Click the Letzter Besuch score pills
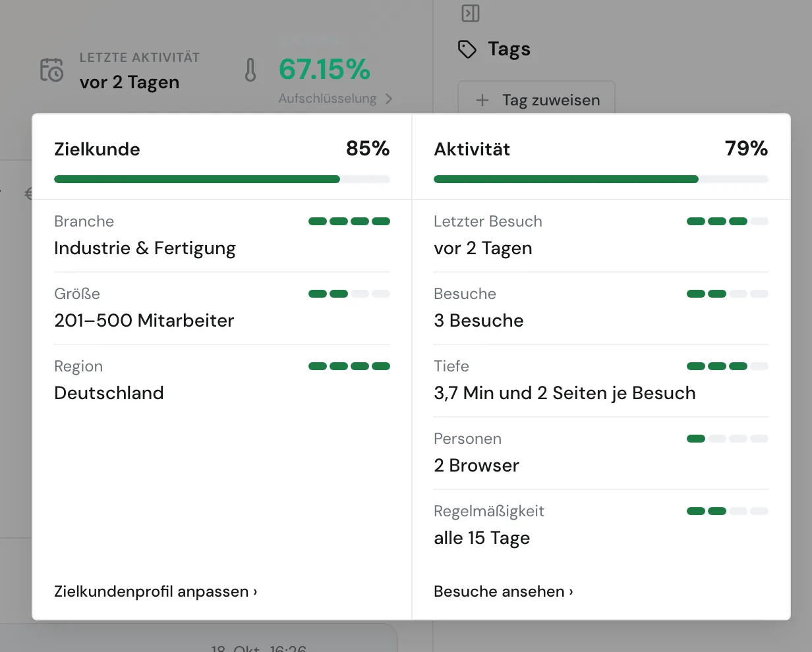812x652 pixels. (x=728, y=221)
